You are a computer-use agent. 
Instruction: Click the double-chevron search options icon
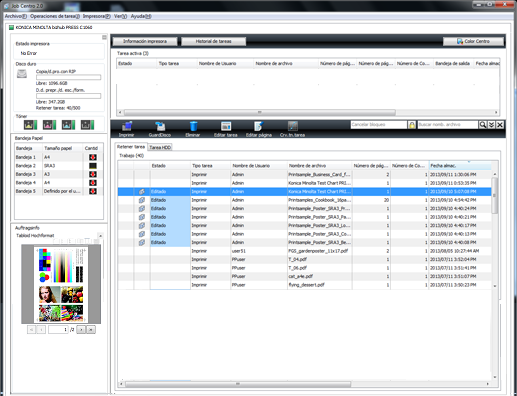[x=491, y=125]
